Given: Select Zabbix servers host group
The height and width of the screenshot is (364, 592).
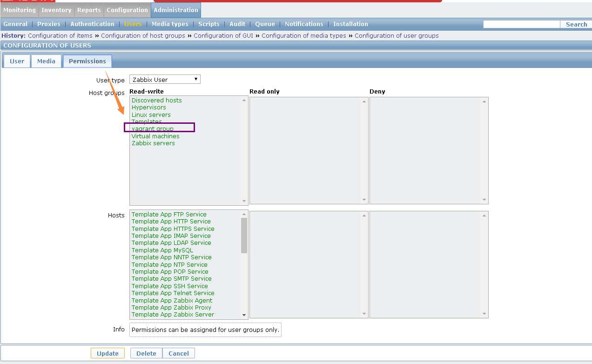Looking at the screenshot, I should pos(153,143).
